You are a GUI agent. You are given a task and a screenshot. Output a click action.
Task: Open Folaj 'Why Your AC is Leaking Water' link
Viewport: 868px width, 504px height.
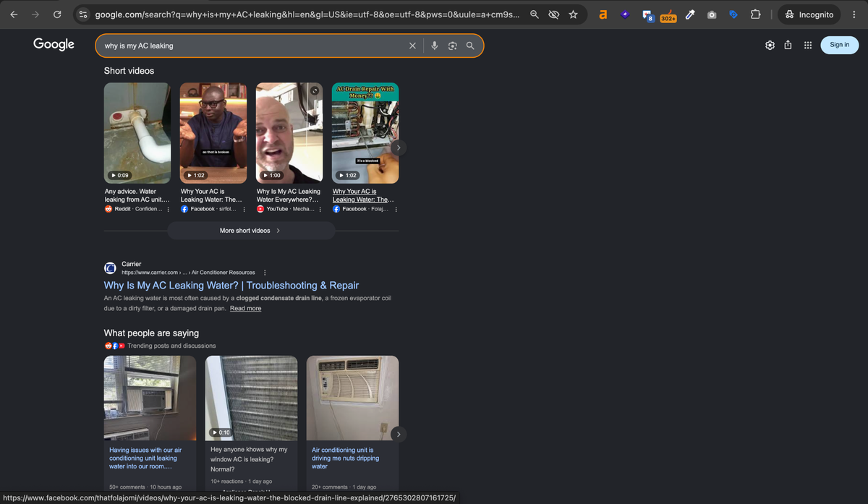[x=363, y=195]
